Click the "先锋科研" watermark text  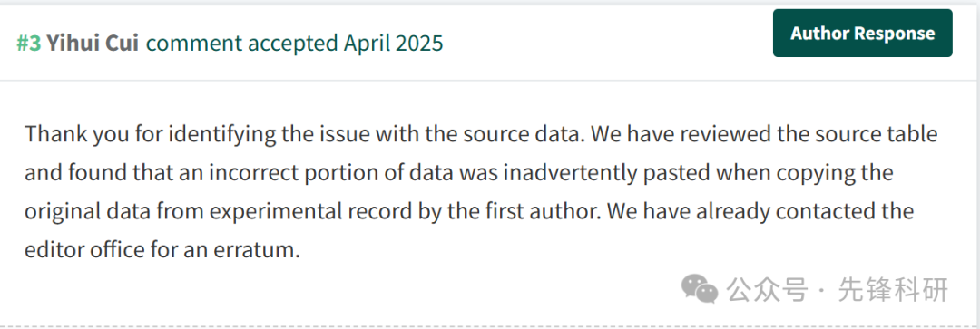(x=894, y=290)
